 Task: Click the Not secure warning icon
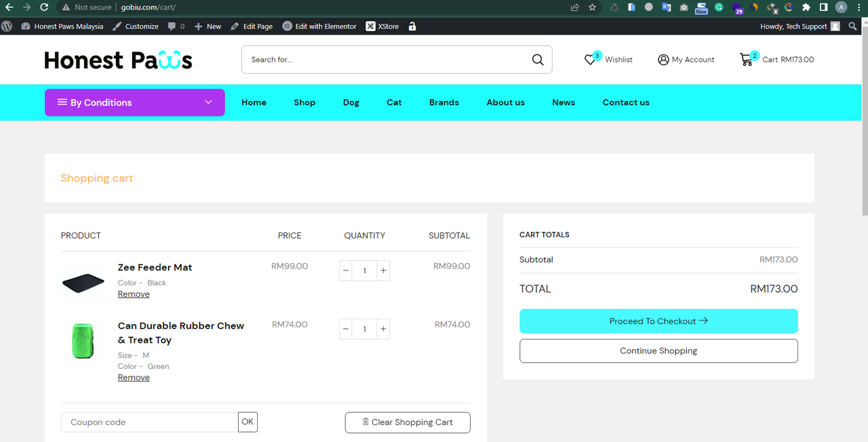coord(66,7)
